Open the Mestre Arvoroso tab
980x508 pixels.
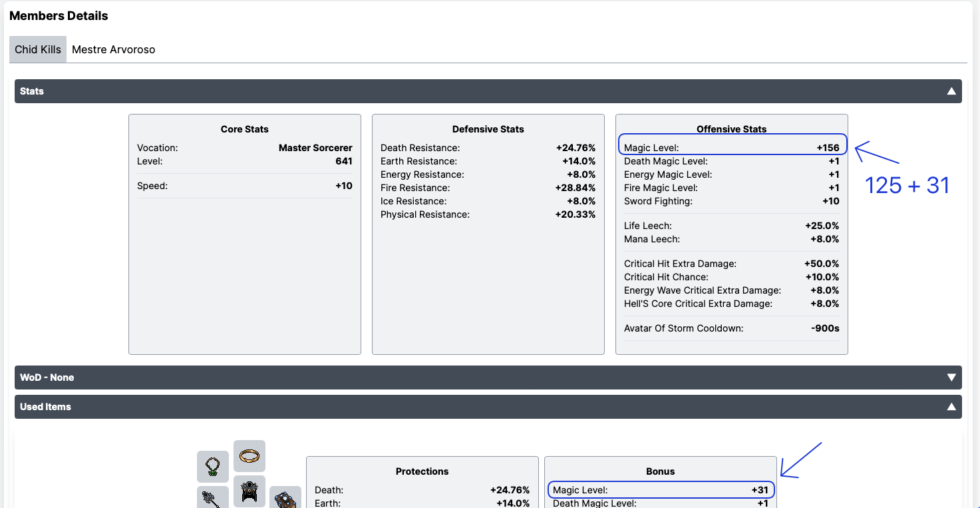pyautogui.click(x=113, y=50)
